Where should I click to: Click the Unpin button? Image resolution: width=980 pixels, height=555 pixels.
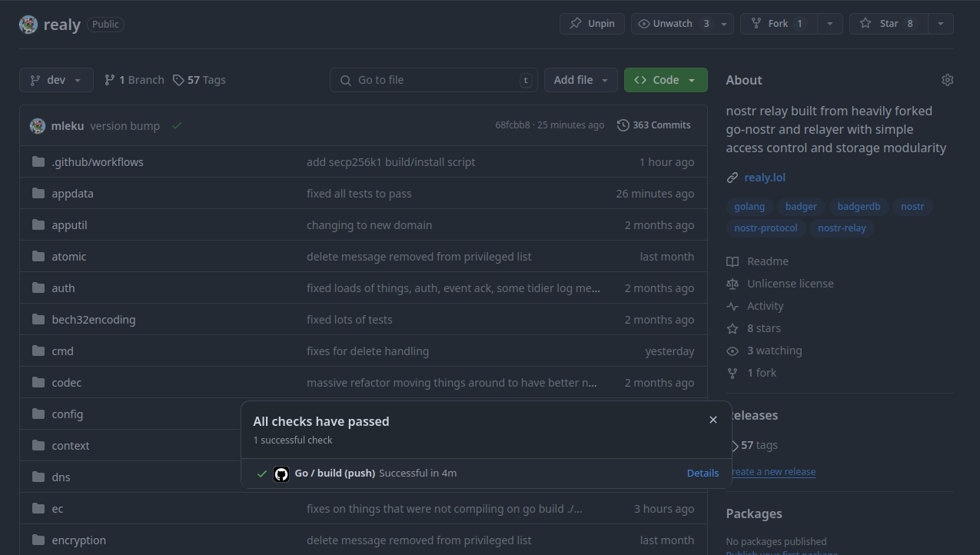[592, 24]
